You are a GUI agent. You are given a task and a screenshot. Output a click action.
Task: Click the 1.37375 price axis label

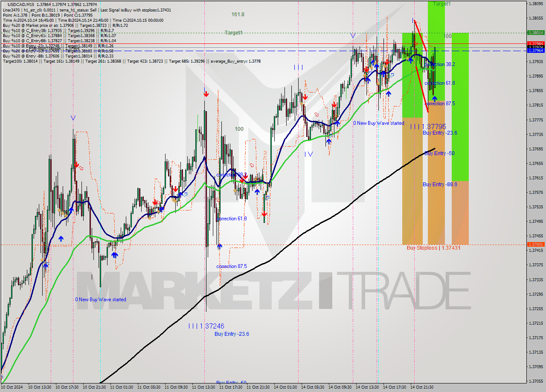point(536,265)
